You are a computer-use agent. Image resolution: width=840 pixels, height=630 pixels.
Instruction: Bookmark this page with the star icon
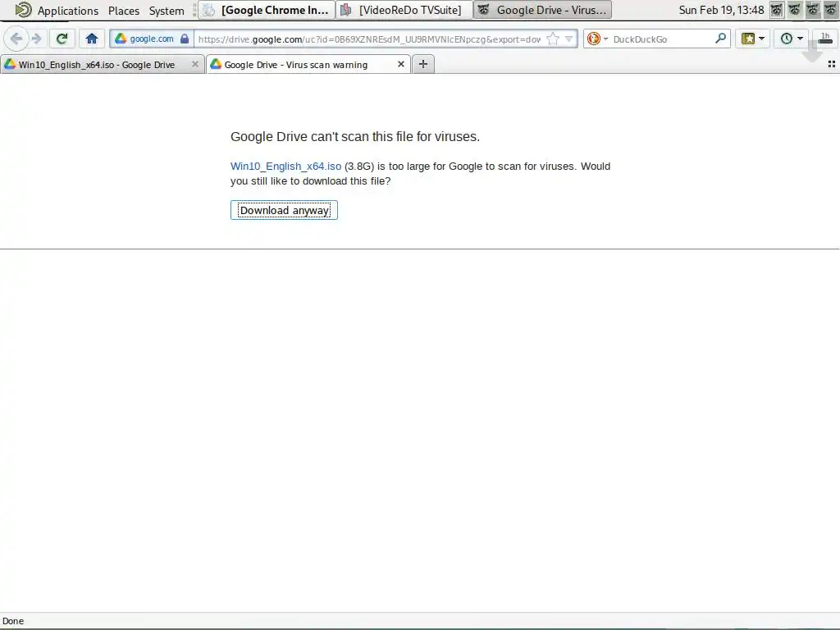point(553,39)
